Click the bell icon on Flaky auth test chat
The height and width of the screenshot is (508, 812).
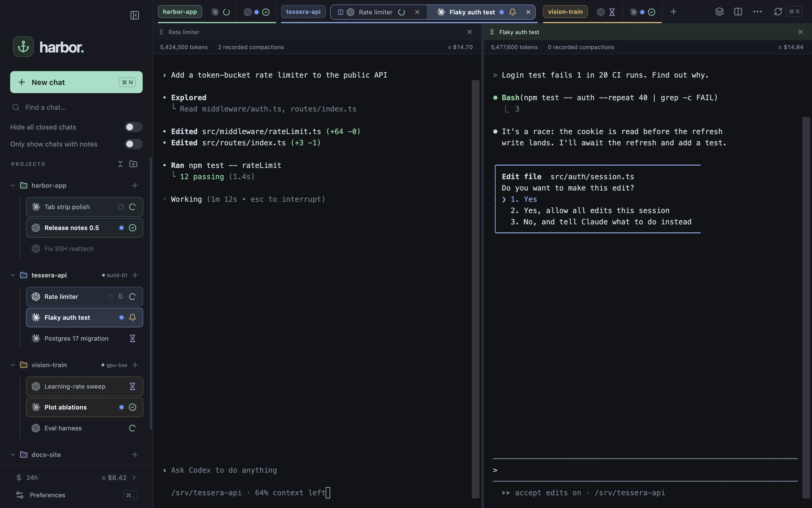[133, 317]
